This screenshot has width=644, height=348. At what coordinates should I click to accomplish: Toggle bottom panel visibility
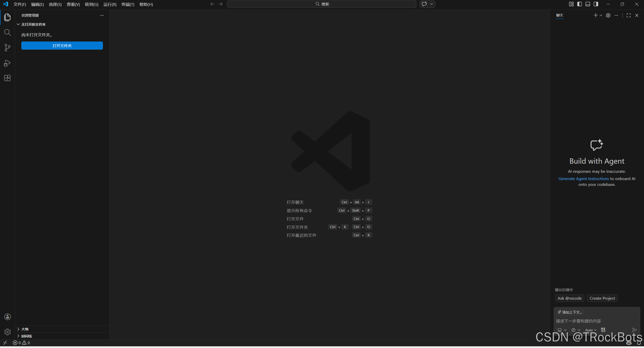pyautogui.click(x=588, y=4)
